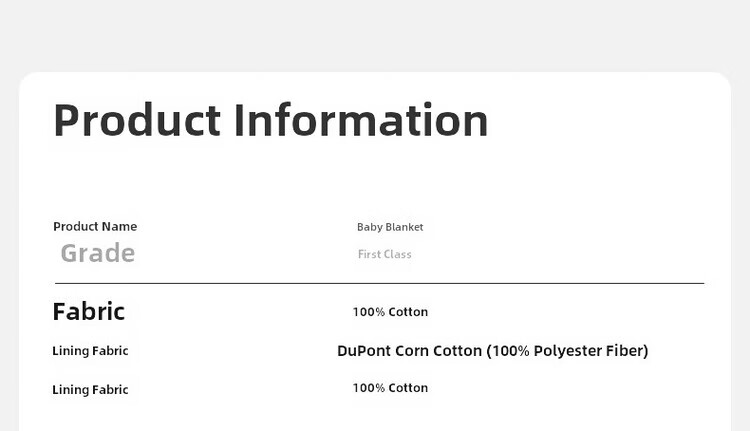Select the bold "Fabric" label
This screenshot has width=750, height=431.
coord(89,312)
